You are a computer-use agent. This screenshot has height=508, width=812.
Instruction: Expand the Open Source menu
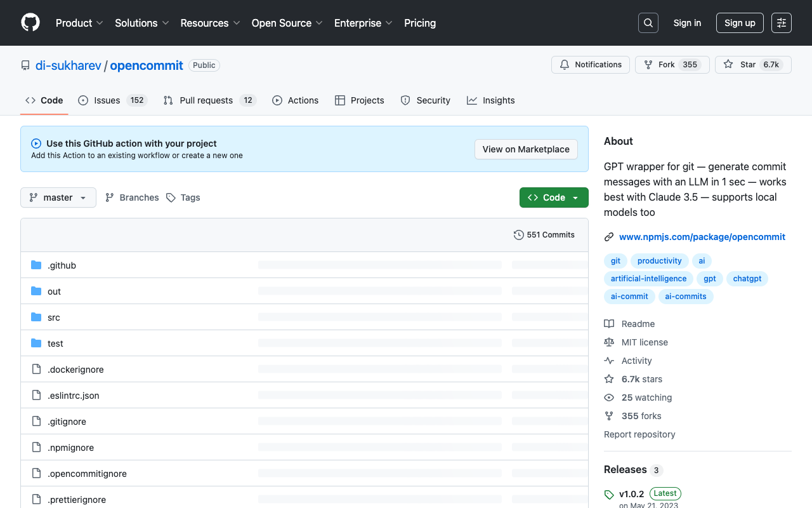click(x=287, y=23)
